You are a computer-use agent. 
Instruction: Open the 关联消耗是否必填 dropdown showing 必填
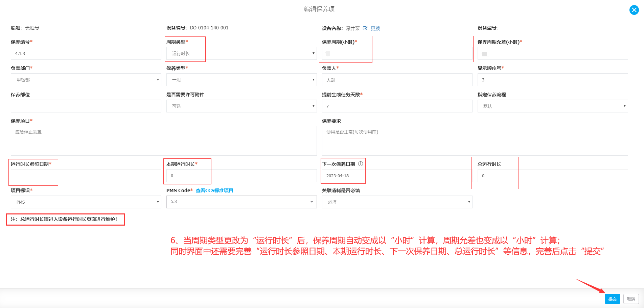click(397, 202)
